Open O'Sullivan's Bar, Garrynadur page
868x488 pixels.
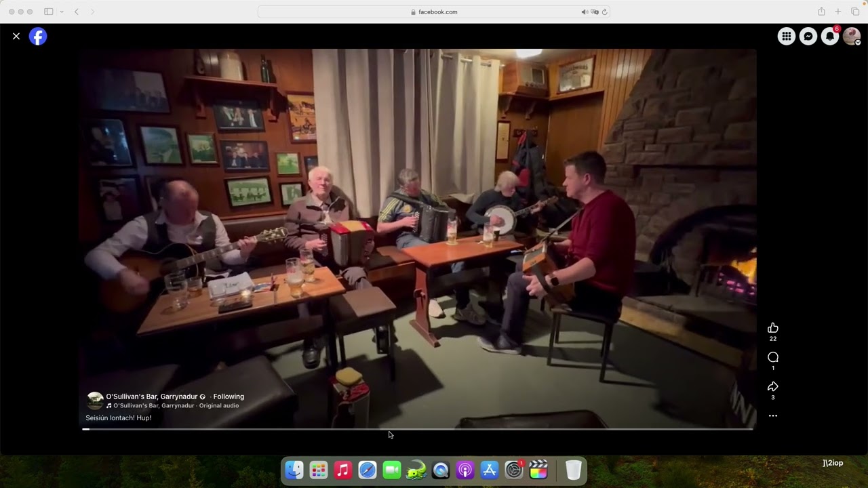152,396
